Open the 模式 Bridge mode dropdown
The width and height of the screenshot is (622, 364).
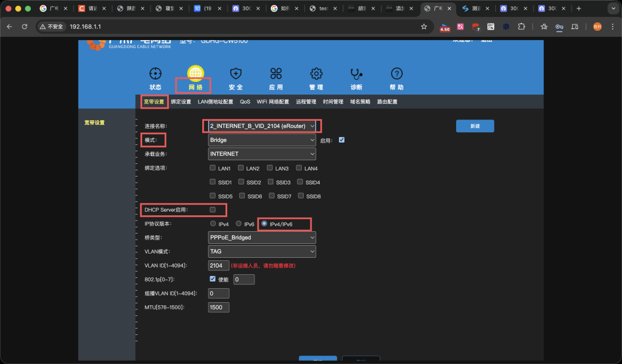point(261,140)
